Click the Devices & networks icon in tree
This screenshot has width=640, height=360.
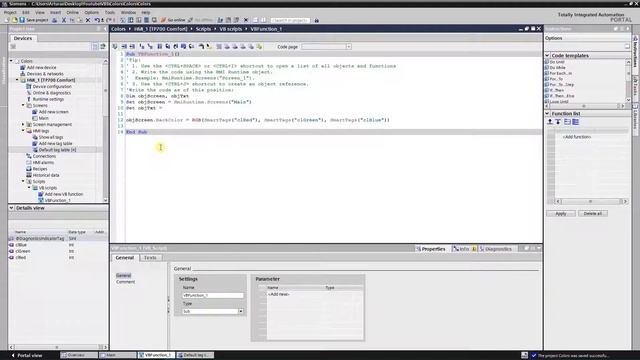pos(23,74)
